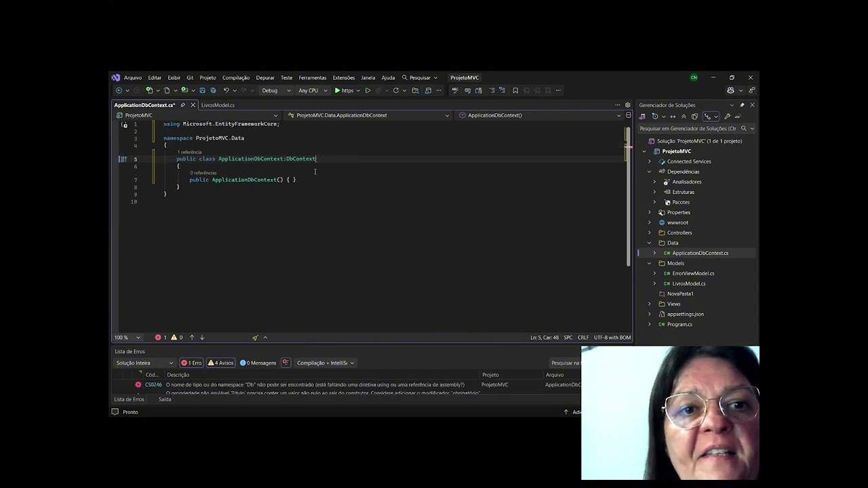The image size is (868, 488).
Task: Click the CRLF line ending indicator
Action: click(583, 337)
